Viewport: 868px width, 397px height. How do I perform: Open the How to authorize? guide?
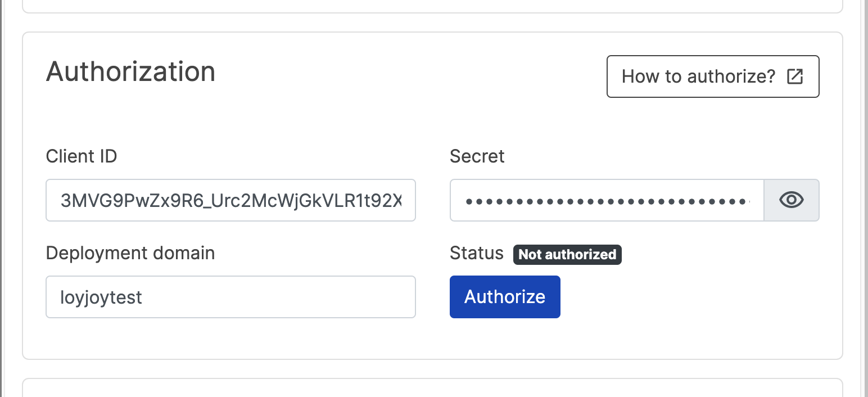coord(699,76)
